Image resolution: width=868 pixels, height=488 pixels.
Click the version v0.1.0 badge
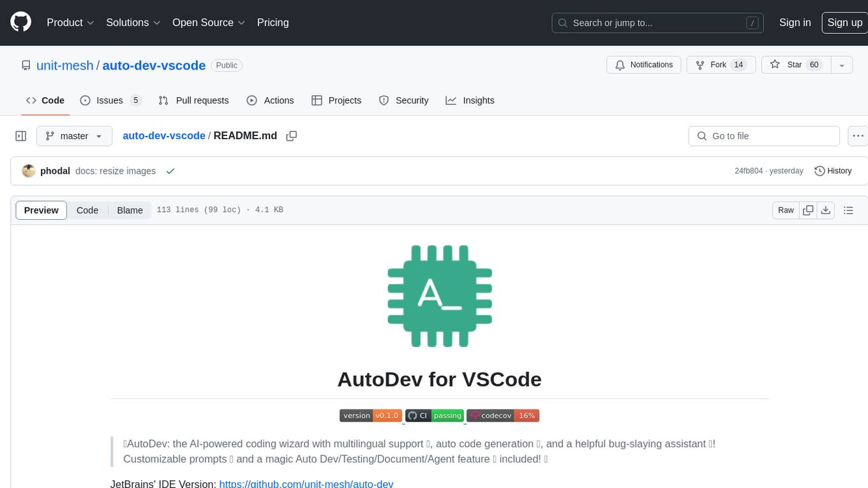coord(371,416)
